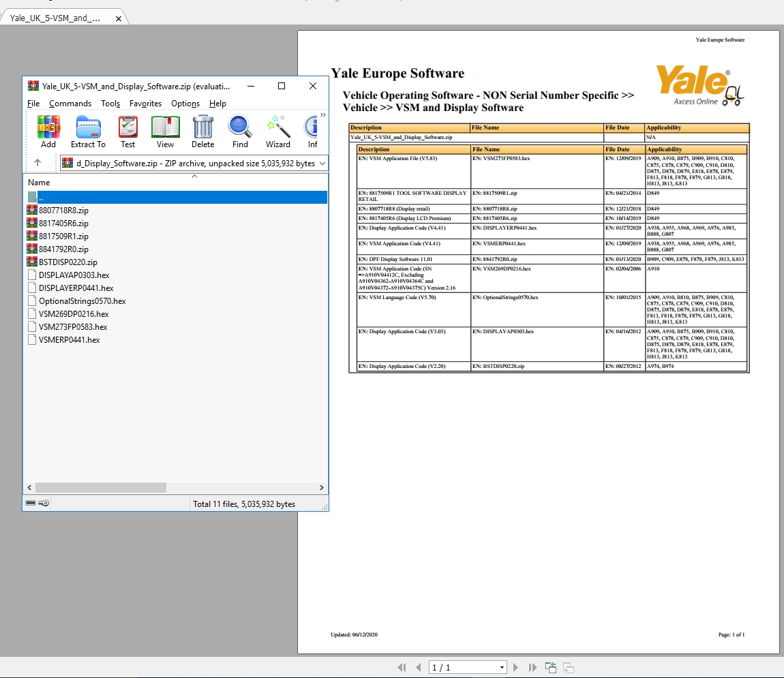Viewport: 784px width, 678px height.
Task: Click the green-arrow page view icon in PDF bar
Action: [x=550, y=667]
